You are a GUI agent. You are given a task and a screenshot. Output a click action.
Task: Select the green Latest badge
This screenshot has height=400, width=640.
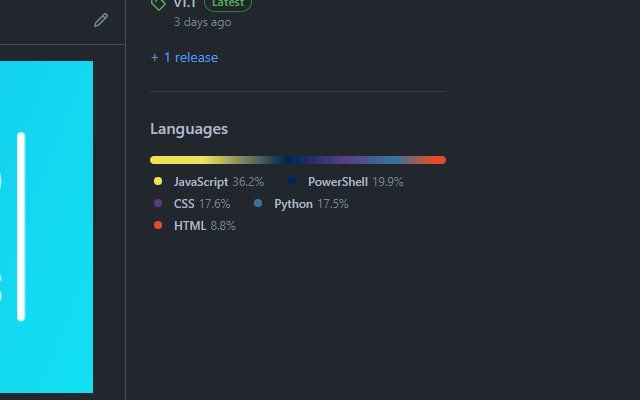pos(228,4)
